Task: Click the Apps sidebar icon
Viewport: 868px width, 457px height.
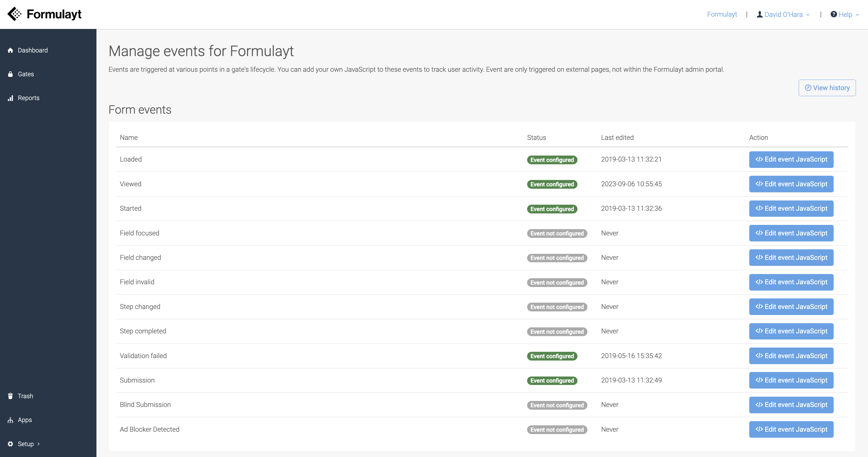Action: click(x=11, y=420)
